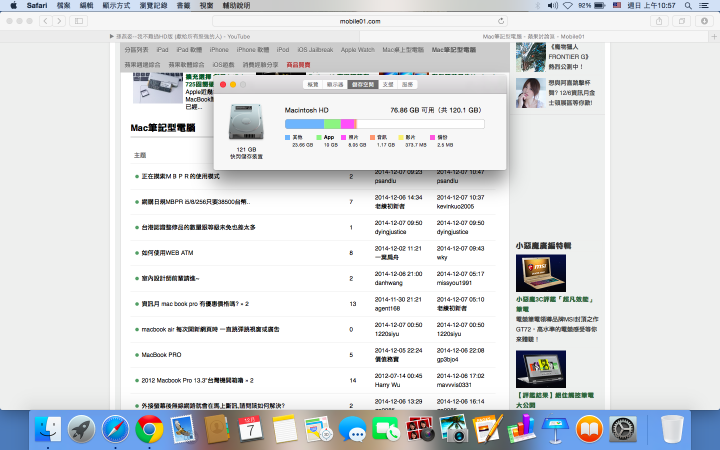Launch Launchpad rocket icon in Dock
720x450 pixels.
(81, 429)
